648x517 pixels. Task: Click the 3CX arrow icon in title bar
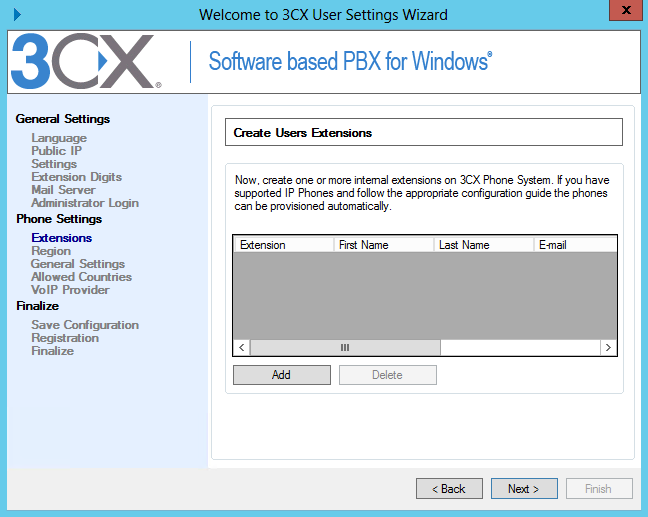point(17,15)
